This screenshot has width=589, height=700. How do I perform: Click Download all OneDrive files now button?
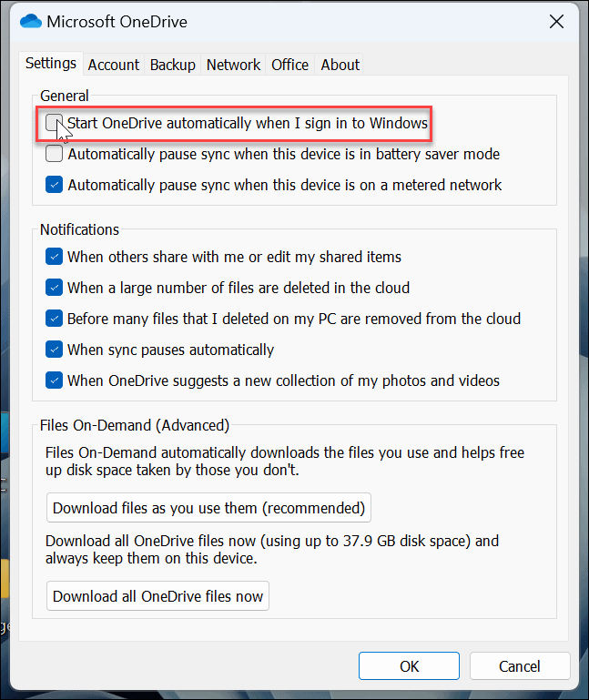point(158,596)
